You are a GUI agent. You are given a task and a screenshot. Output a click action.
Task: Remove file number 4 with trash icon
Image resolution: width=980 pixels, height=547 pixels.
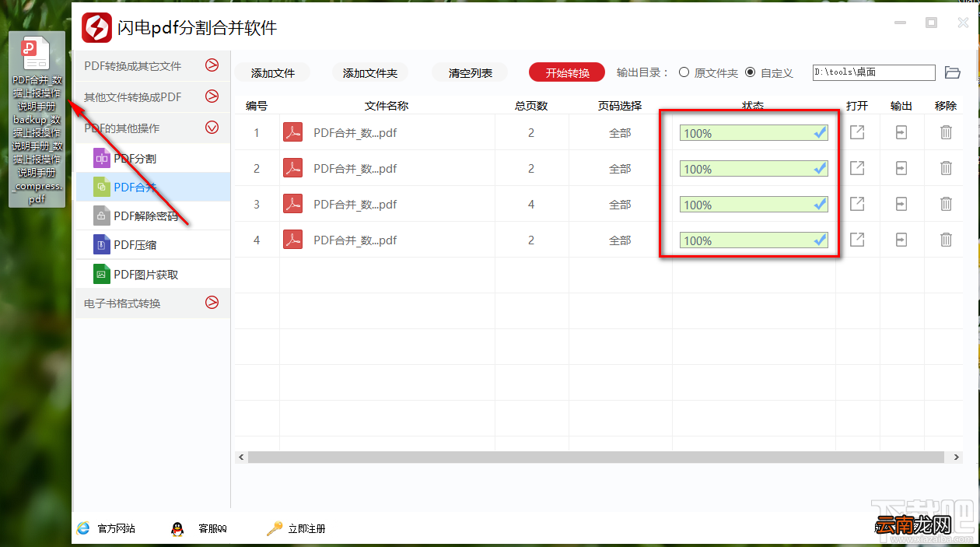click(946, 240)
